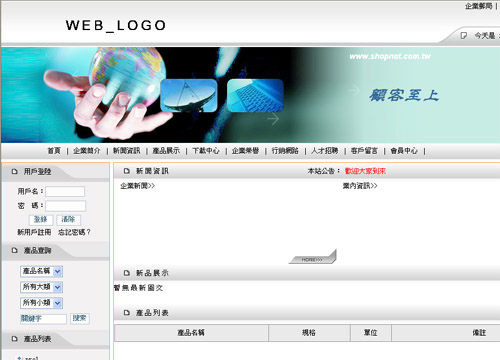Click the page icon beside 新聞資訊 heading
Viewport: 500px width, 360px height.
point(126,171)
